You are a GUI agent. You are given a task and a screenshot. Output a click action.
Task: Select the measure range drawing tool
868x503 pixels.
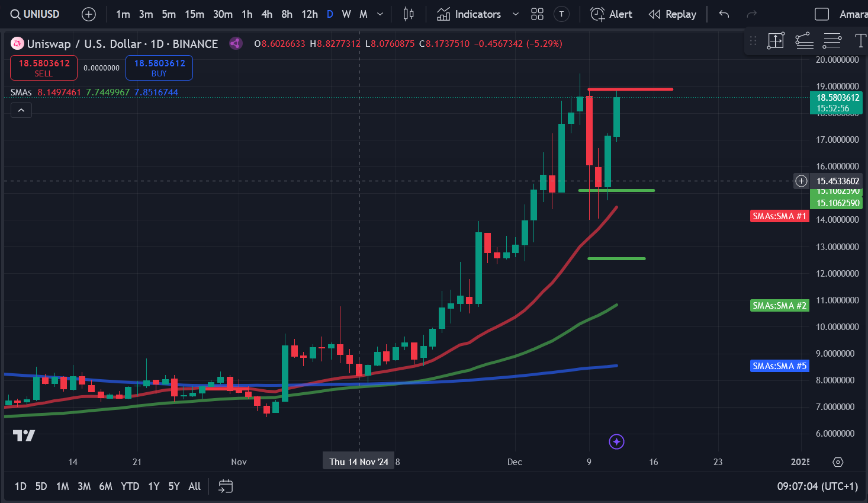pyautogui.click(x=776, y=41)
